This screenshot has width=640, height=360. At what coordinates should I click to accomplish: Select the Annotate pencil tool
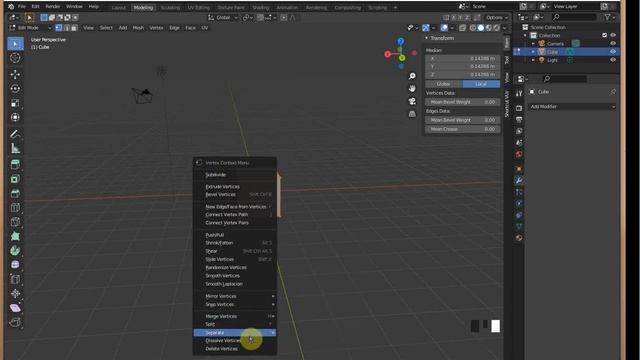[x=16, y=134]
